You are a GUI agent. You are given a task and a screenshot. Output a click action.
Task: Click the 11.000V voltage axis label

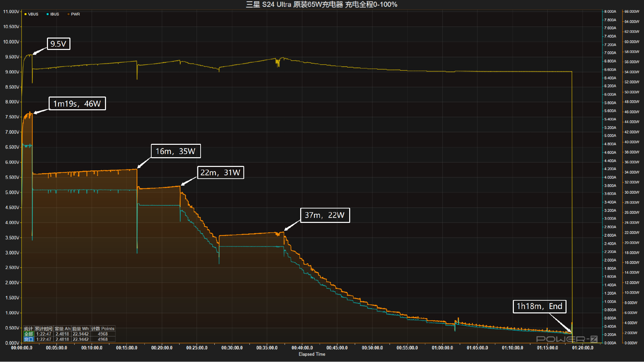[x=11, y=12]
